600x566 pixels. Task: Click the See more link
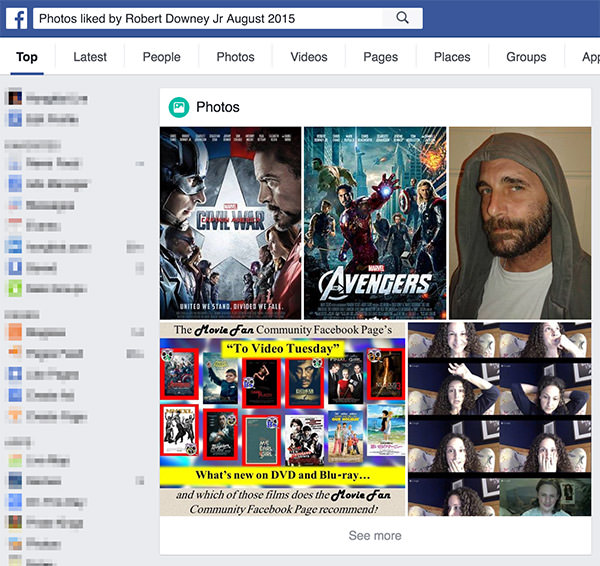pos(375,535)
